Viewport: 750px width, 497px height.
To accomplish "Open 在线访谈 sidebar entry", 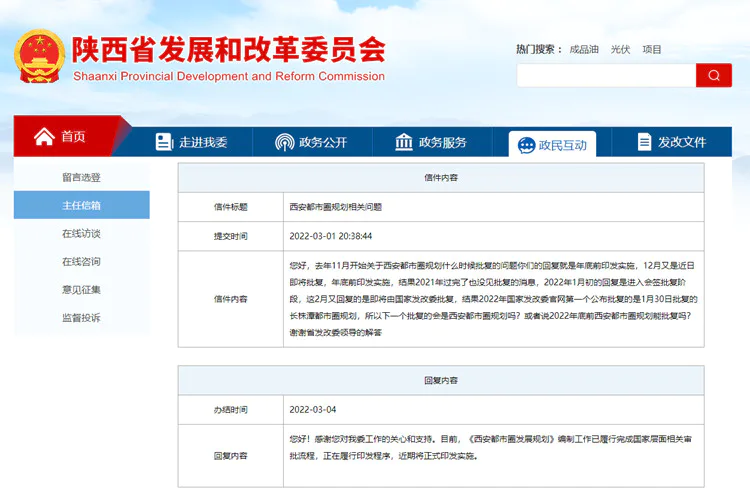I will coord(81,233).
